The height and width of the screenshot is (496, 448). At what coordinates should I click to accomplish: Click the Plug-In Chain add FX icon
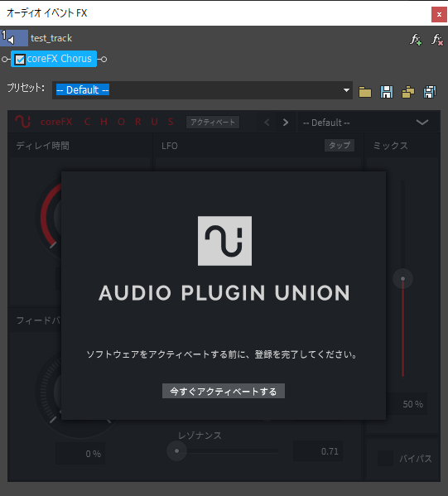click(416, 40)
